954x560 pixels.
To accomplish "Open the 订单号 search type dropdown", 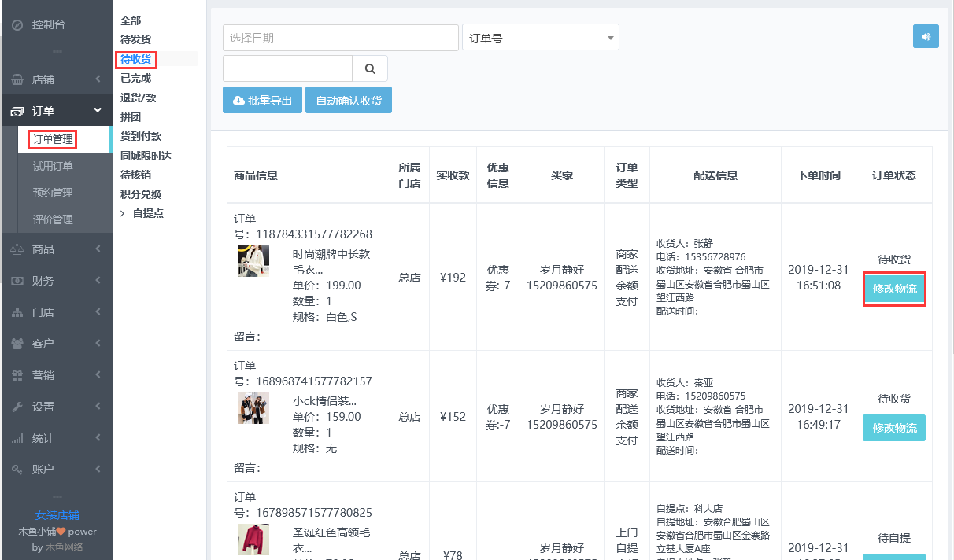I will point(541,38).
